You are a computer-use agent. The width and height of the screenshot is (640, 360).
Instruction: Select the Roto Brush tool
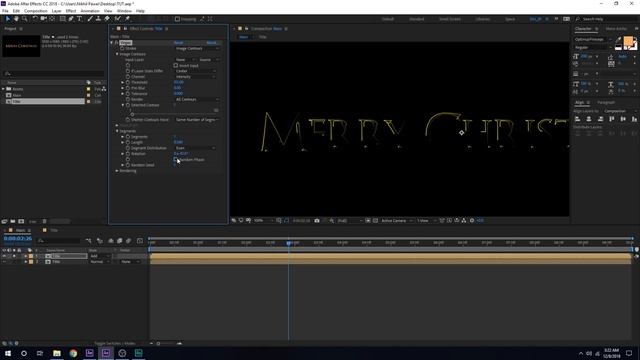[118, 19]
